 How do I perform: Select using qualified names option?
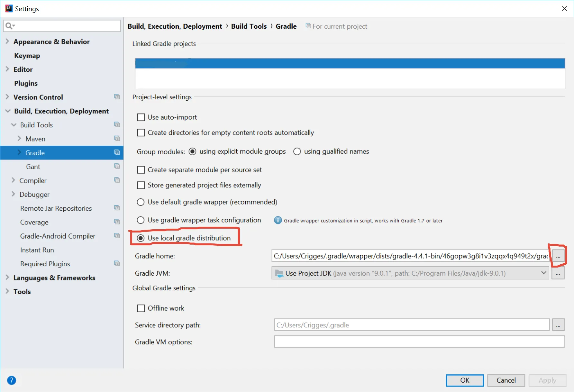pyautogui.click(x=297, y=151)
